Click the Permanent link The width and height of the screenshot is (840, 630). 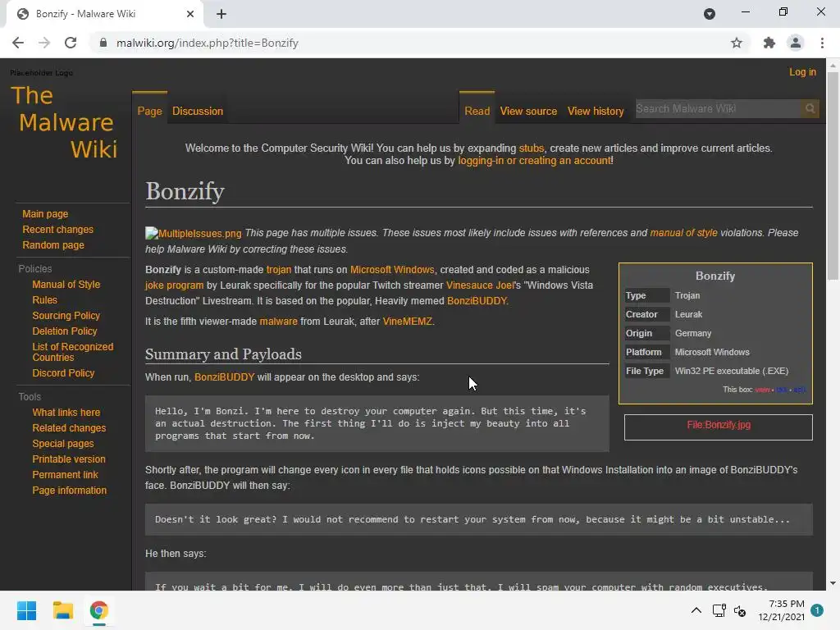tap(65, 475)
